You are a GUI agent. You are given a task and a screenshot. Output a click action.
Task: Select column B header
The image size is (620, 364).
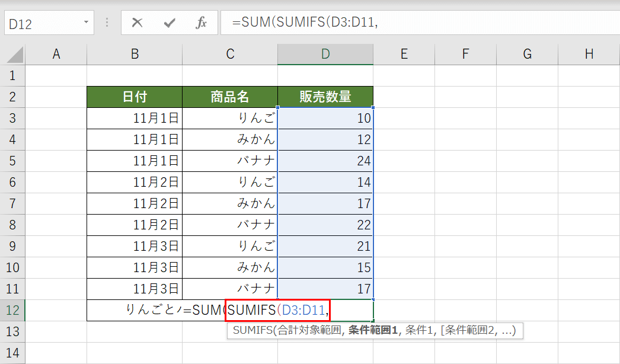click(x=135, y=55)
